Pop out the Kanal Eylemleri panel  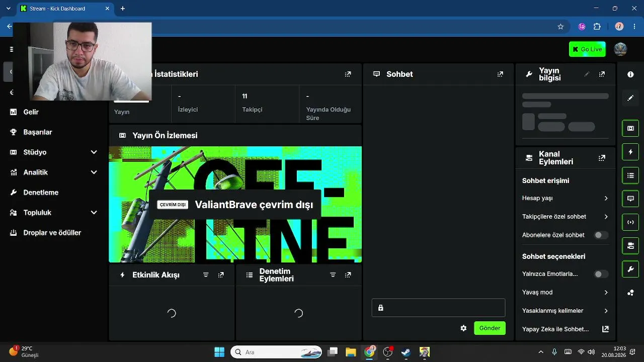pos(602,158)
